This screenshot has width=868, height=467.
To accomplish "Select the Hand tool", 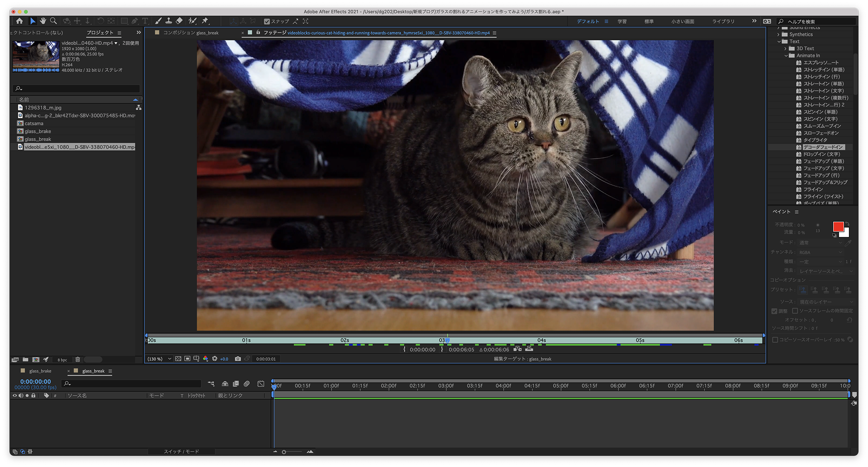I will click(43, 21).
